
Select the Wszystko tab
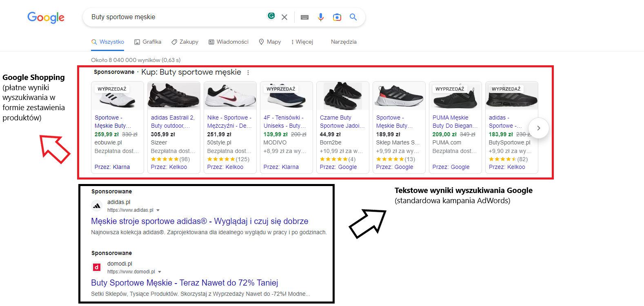click(x=108, y=42)
